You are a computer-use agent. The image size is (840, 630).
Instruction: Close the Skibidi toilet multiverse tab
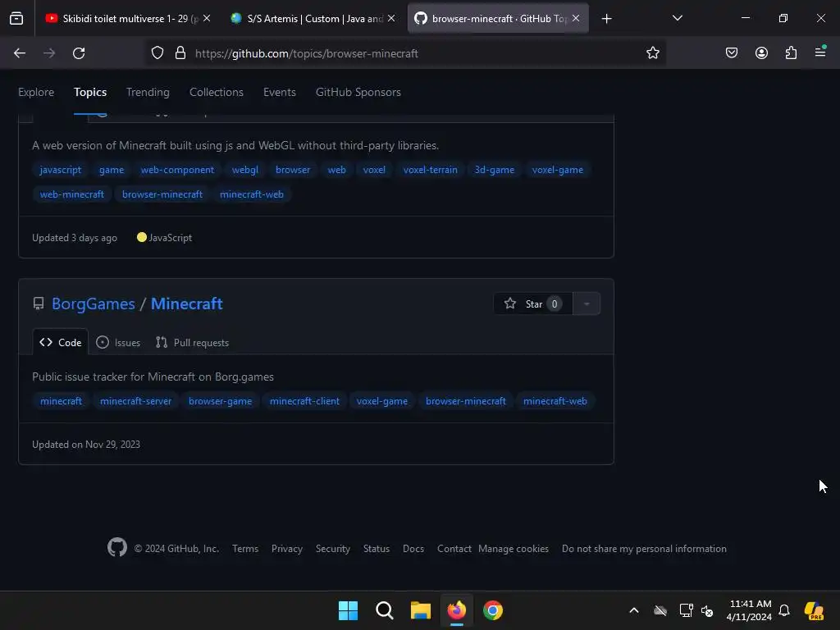[207, 18]
